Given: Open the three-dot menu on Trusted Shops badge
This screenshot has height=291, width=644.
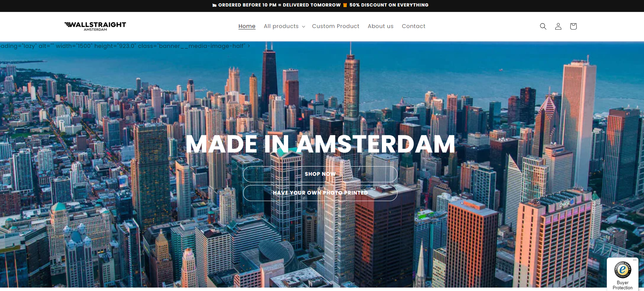Looking at the screenshot, I should coord(635,260).
